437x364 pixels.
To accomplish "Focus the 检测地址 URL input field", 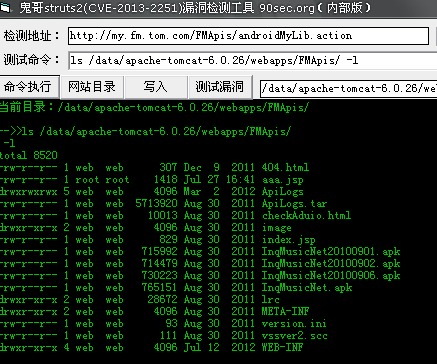I will 248,36.
